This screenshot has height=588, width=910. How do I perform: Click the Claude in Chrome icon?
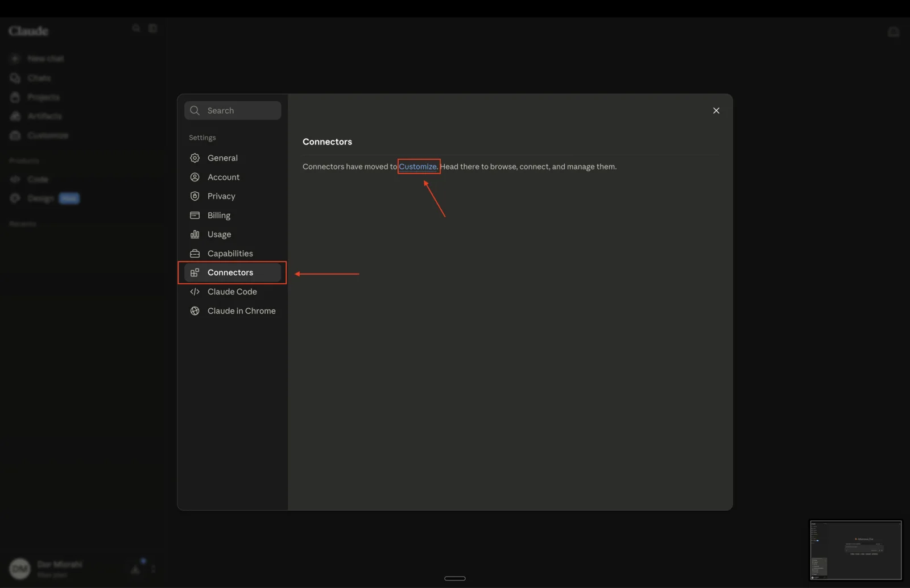(x=195, y=311)
